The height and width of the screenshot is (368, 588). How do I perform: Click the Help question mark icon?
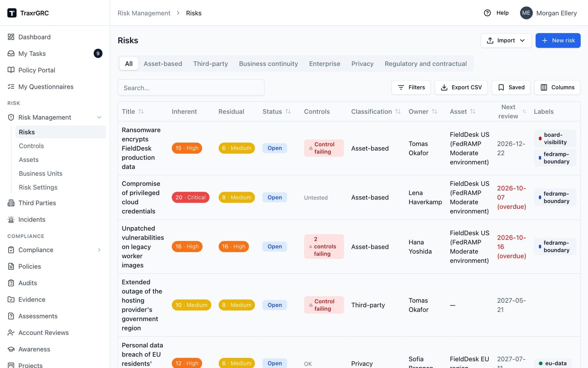click(x=487, y=13)
